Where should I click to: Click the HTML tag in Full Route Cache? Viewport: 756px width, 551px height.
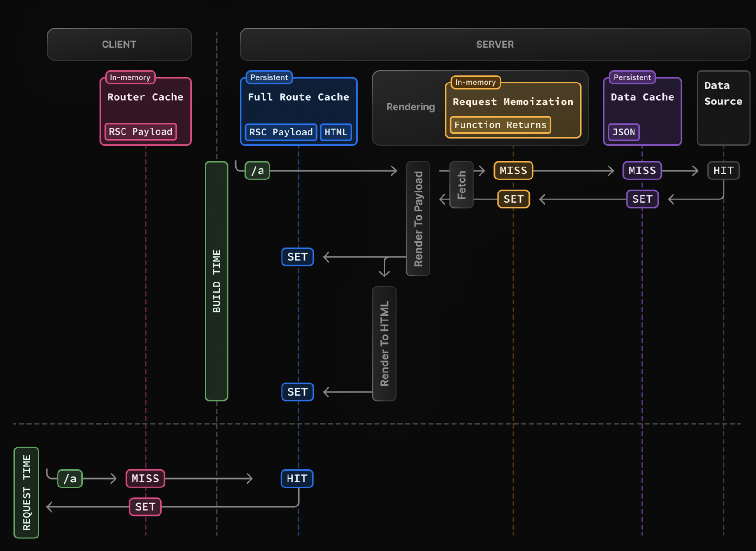click(x=336, y=132)
